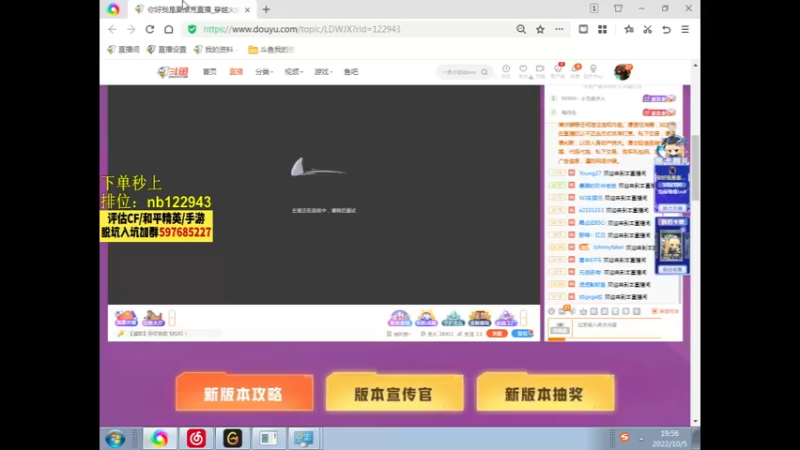Click username Johnnyfaker in chat
Screen dimensions: 800x450
608,247
